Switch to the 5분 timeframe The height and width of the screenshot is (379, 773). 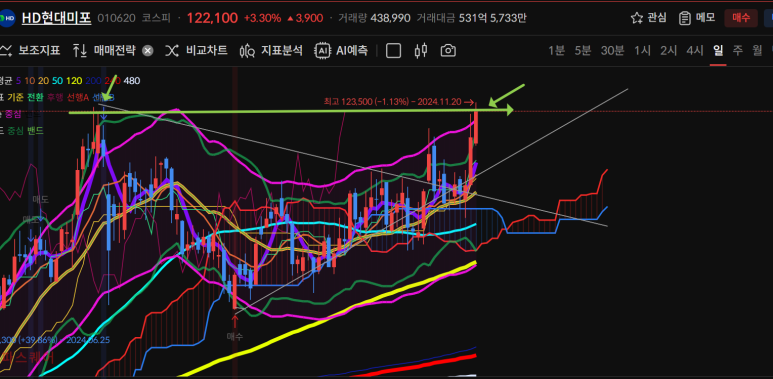pos(582,50)
